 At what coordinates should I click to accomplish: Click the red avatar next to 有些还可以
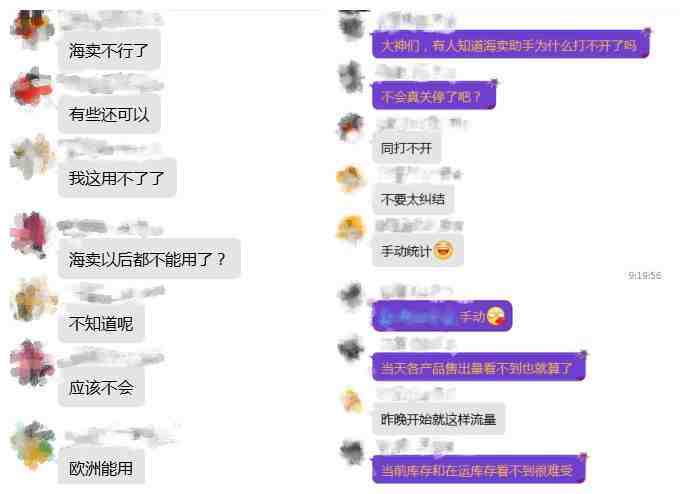click(x=31, y=87)
